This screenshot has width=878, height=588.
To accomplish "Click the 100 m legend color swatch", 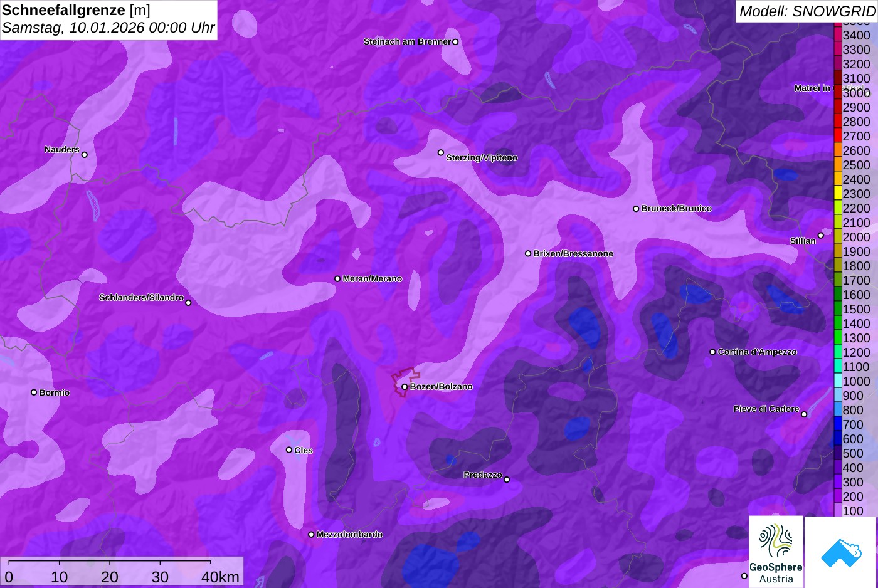I will click(837, 511).
